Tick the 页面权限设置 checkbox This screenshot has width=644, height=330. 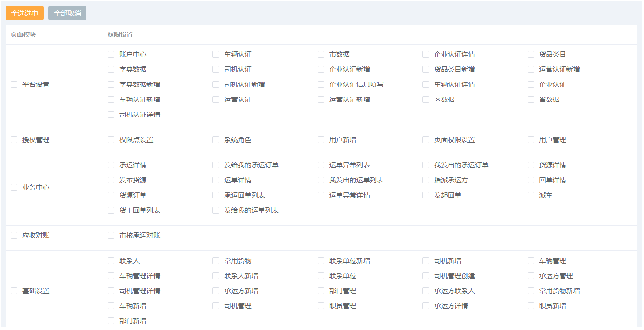(x=426, y=140)
